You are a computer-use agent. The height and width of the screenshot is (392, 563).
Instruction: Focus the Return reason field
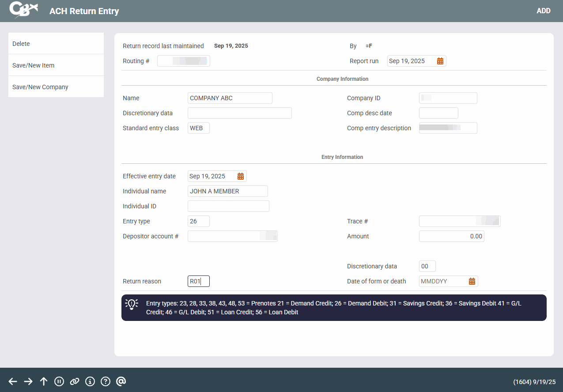[198, 281]
